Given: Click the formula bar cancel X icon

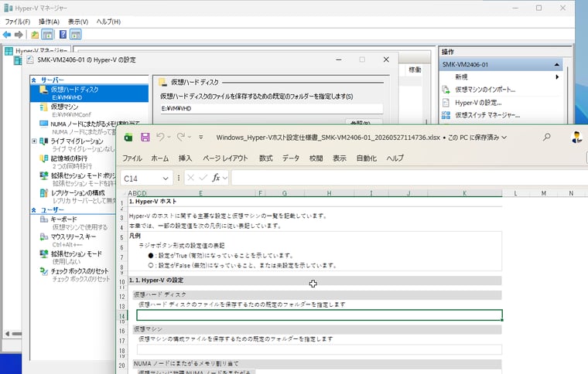Looking at the screenshot, I should (190, 178).
